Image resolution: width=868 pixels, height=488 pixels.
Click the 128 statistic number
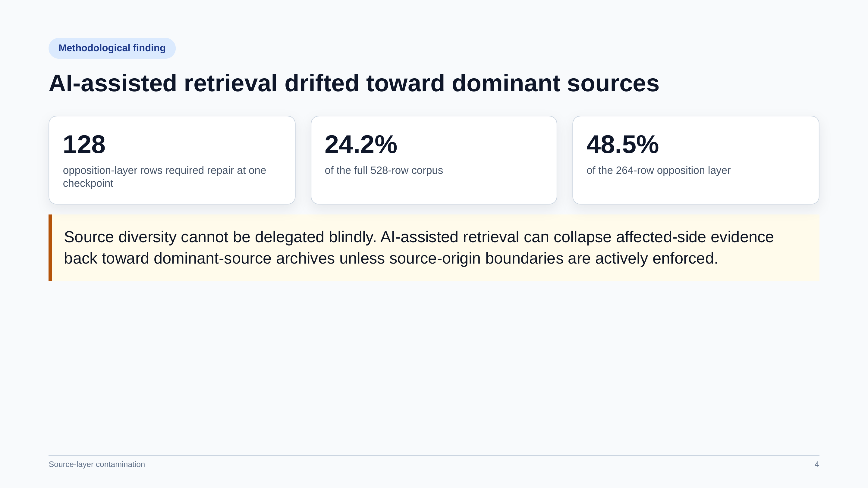84,145
